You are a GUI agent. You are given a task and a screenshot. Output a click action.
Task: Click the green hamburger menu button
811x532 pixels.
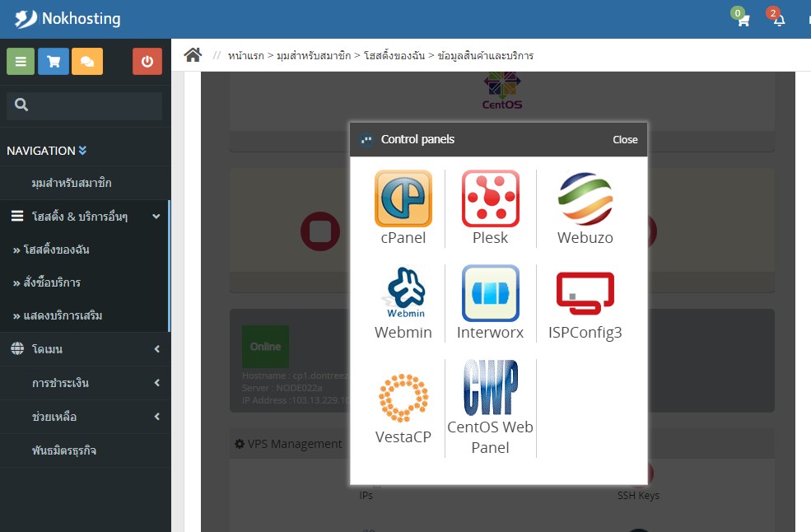[21, 62]
